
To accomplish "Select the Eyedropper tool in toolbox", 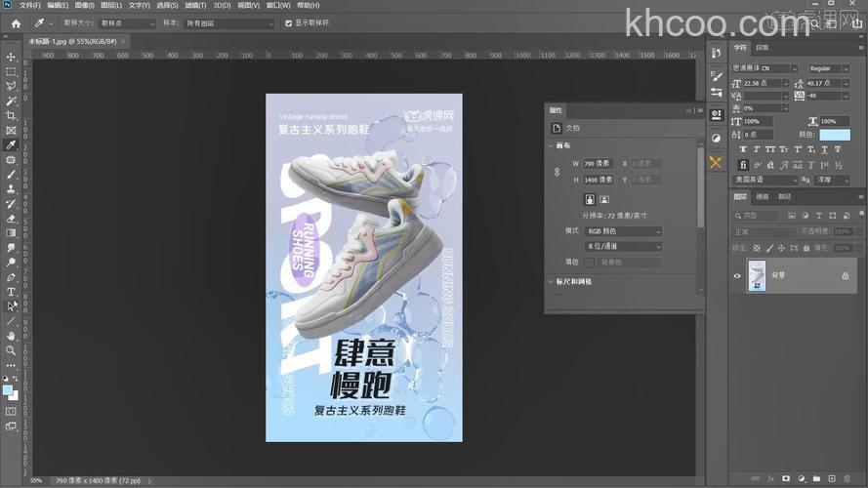I will click(11, 145).
